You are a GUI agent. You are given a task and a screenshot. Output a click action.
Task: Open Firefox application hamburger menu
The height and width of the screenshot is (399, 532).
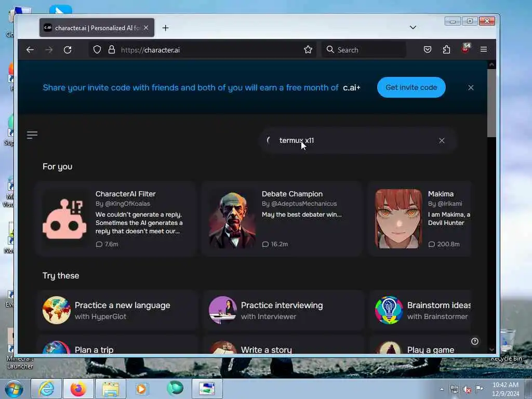[484, 50]
